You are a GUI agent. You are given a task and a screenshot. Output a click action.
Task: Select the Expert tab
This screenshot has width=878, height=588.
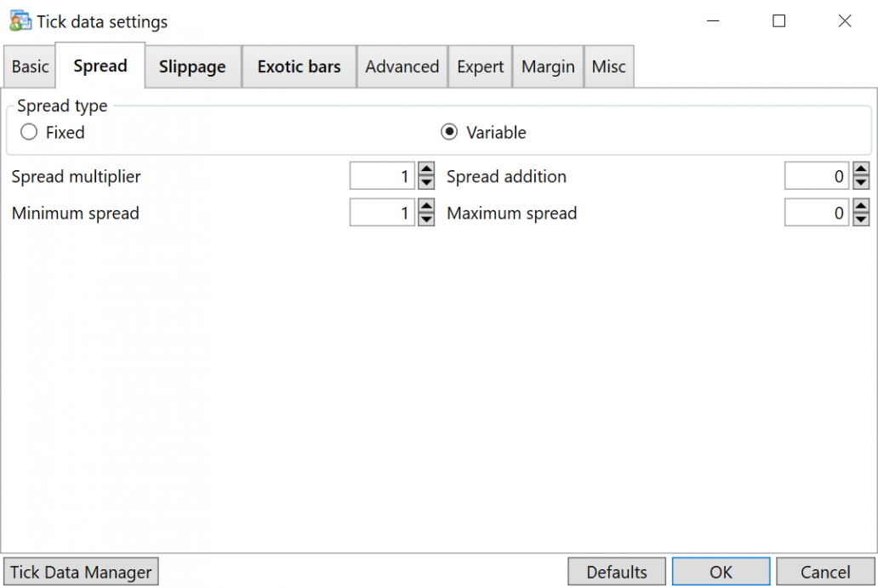click(480, 66)
